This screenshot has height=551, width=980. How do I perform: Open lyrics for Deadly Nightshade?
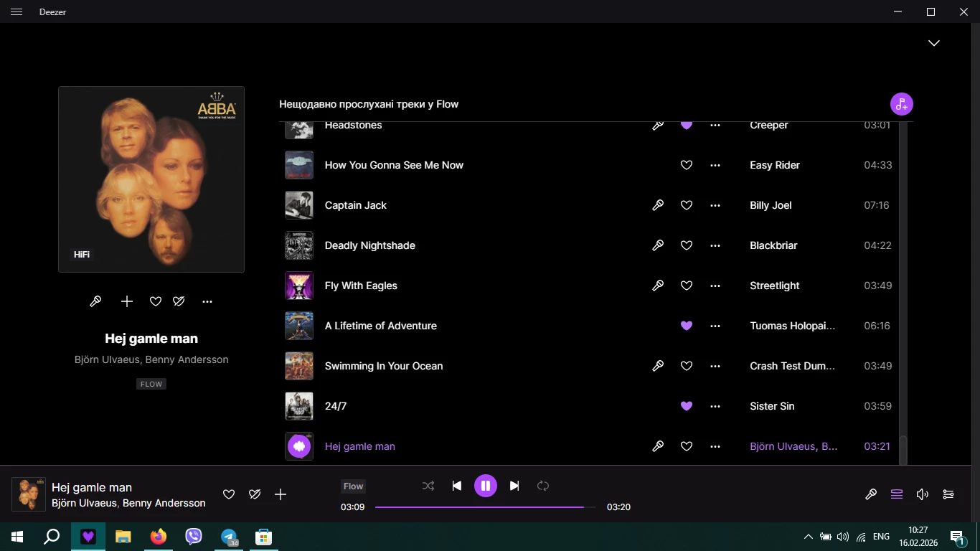coord(658,245)
